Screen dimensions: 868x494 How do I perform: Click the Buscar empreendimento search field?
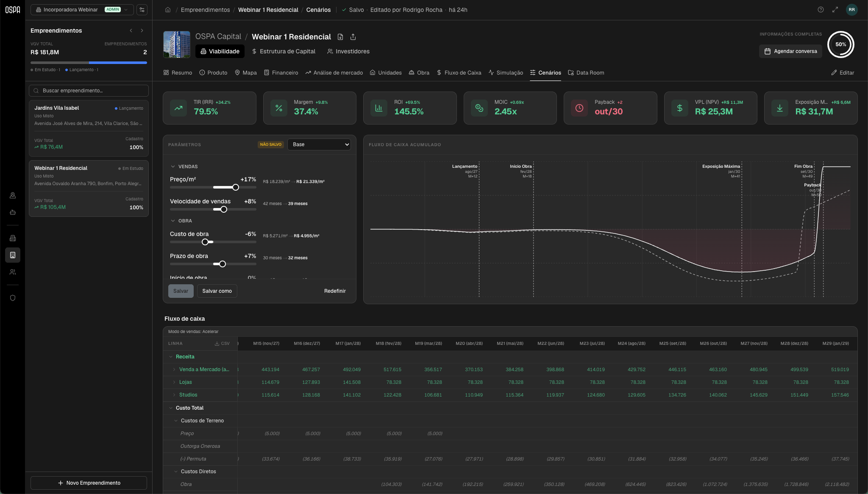[89, 91]
